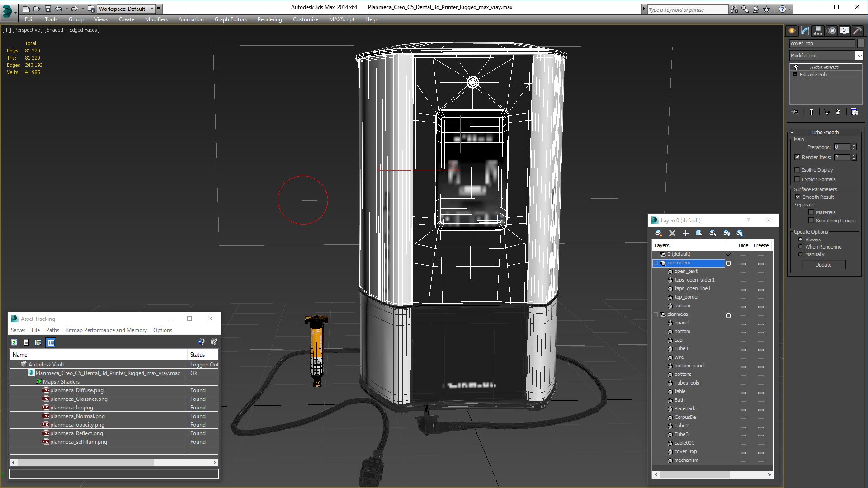The height and width of the screenshot is (488, 868).
Task: Click the Shaded + Edged Faces viewport label
Action: pos(72,30)
